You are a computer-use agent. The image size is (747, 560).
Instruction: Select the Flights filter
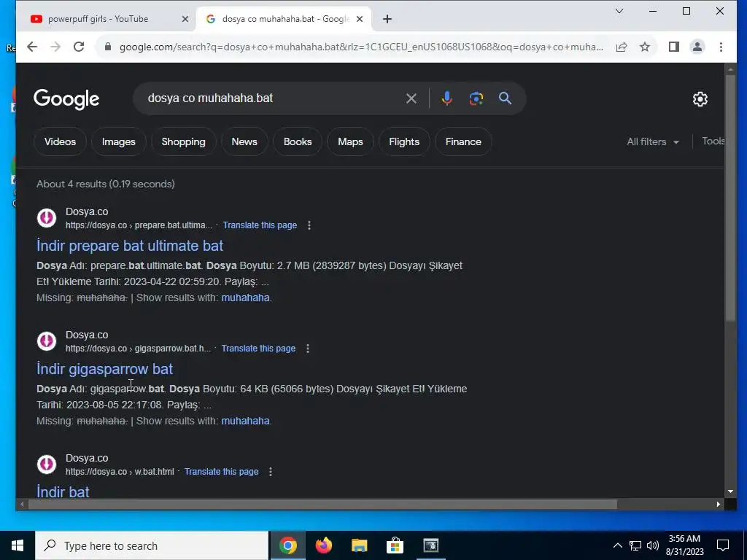coord(404,142)
